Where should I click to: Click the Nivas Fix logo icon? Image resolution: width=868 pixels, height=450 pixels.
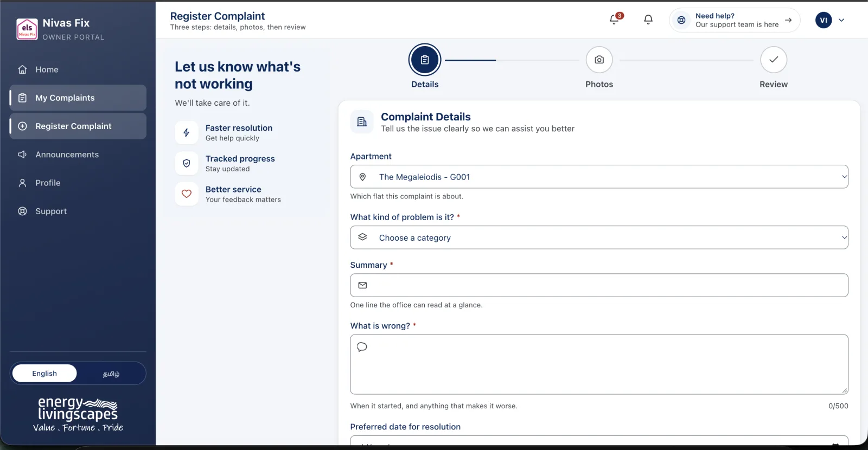click(x=27, y=29)
